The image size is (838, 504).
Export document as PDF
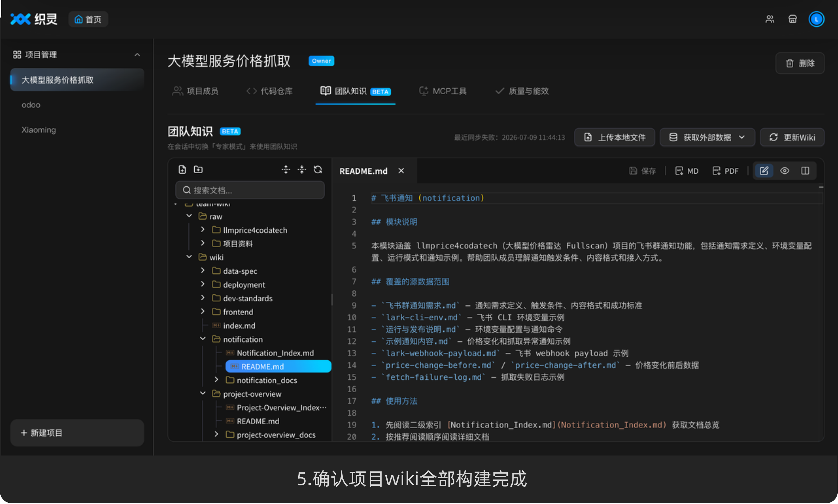tap(725, 171)
